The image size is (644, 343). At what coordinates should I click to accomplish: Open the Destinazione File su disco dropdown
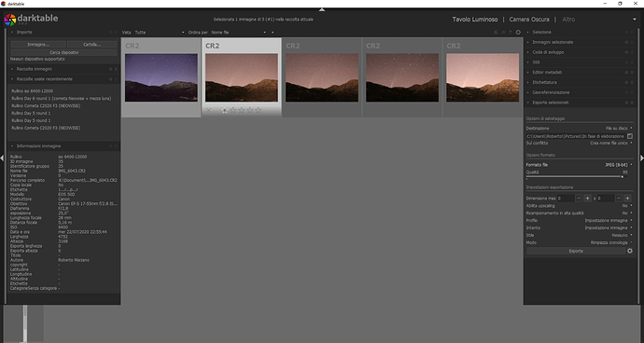click(579, 129)
